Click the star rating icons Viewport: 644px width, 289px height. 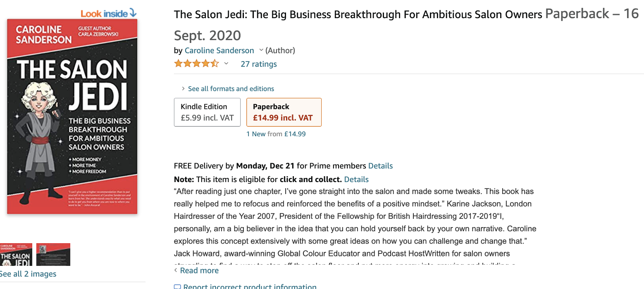click(196, 64)
